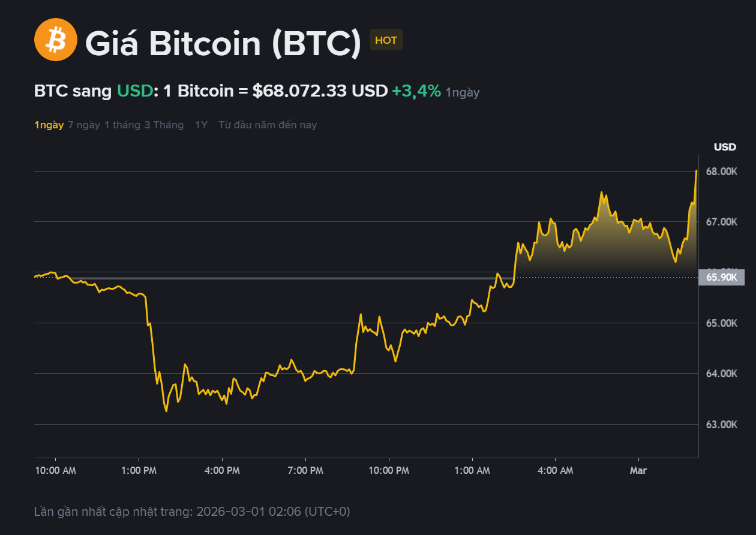Viewport: 756px width, 535px height.
Task: Switch chart to 7 ngày range
Action: point(84,125)
